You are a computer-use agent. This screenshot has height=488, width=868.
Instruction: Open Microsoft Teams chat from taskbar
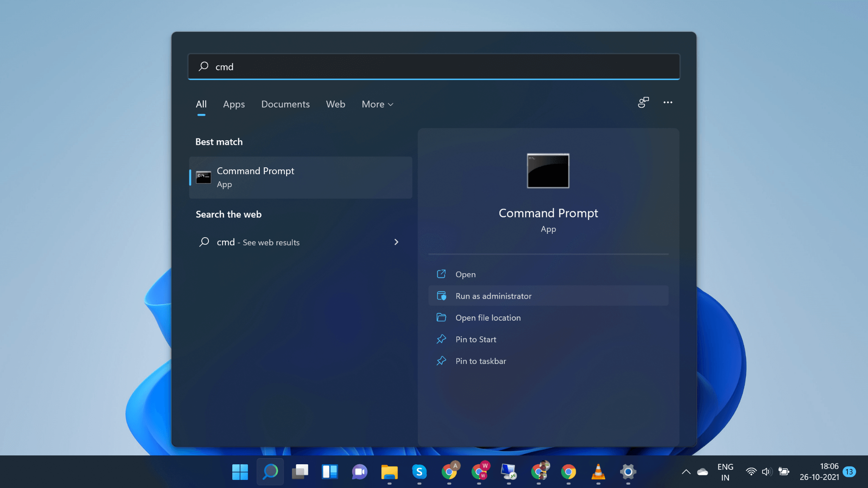(359, 471)
